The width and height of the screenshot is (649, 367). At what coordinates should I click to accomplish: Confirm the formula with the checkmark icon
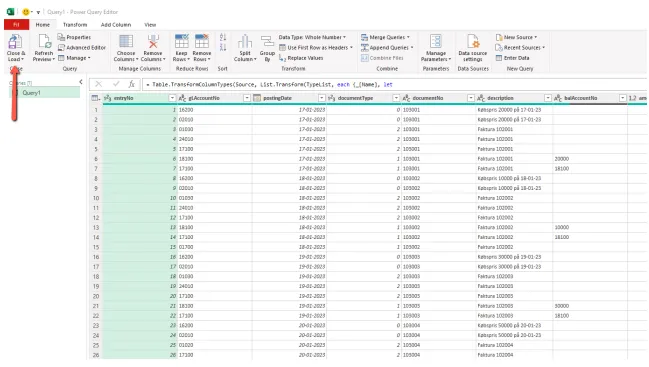116,84
